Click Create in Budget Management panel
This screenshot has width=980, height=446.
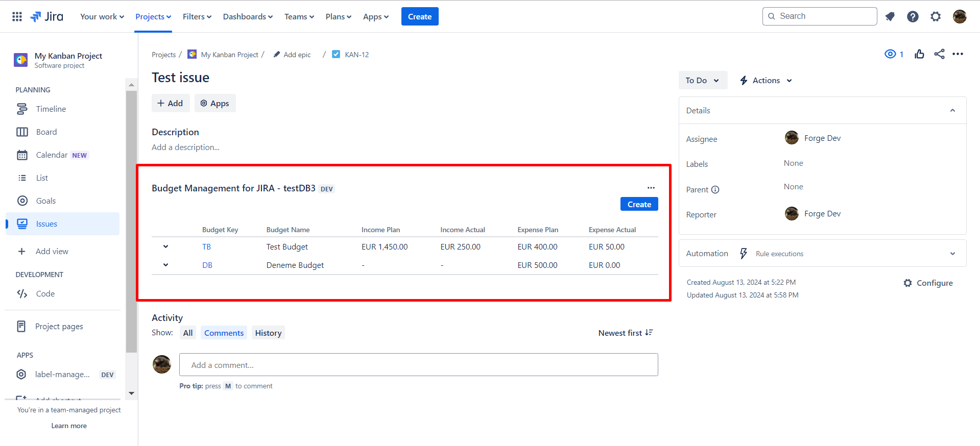639,204
